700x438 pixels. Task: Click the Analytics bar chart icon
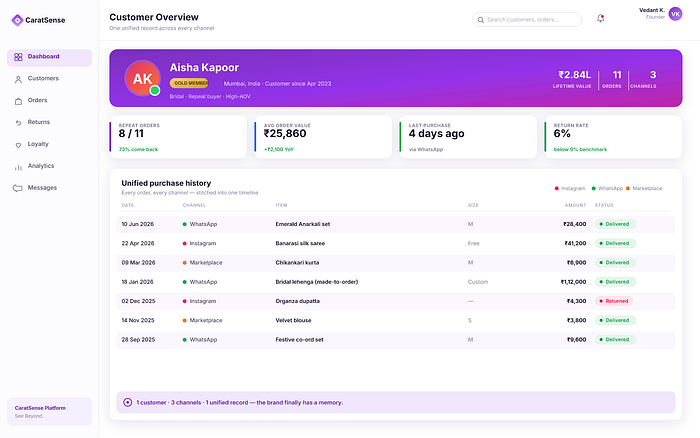pos(18,167)
